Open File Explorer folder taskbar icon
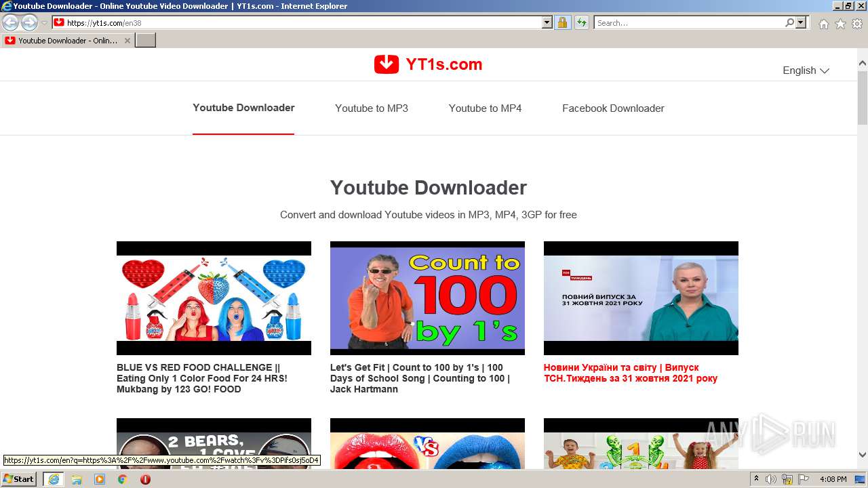Viewport: 868px width, 488px height. point(77,479)
